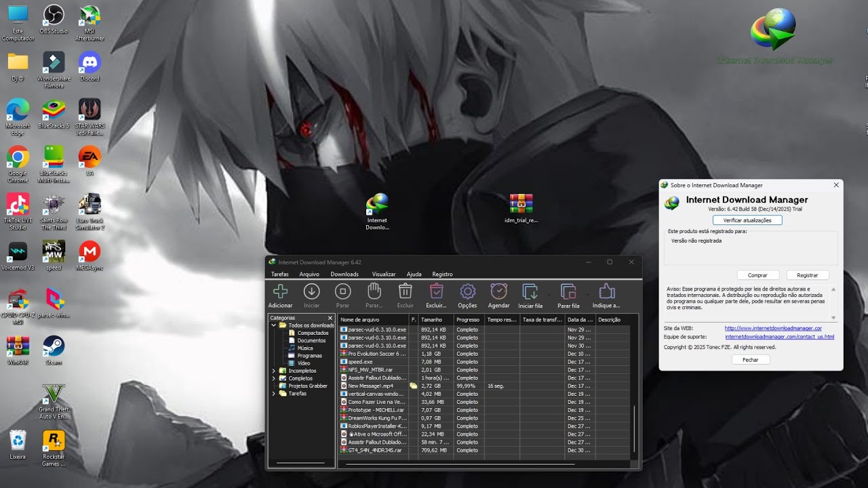Open dropdown arrow next to Iniciar fila
The height and width of the screenshot is (488, 868).
[x=549, y=296]
